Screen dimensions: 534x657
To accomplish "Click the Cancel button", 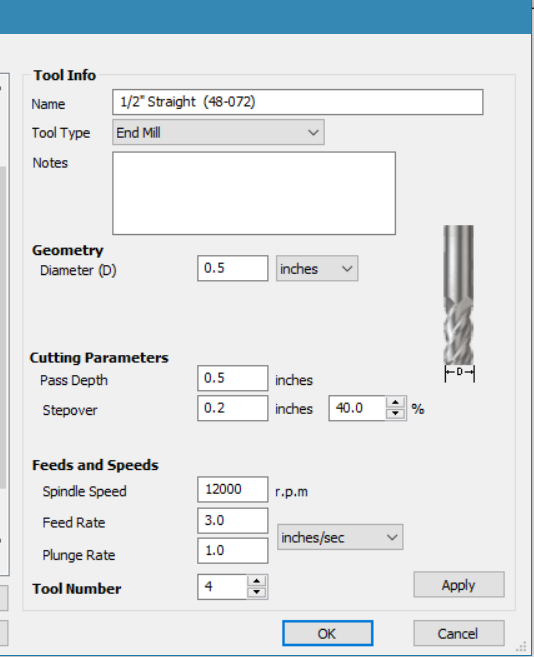I will click(459, 633).
